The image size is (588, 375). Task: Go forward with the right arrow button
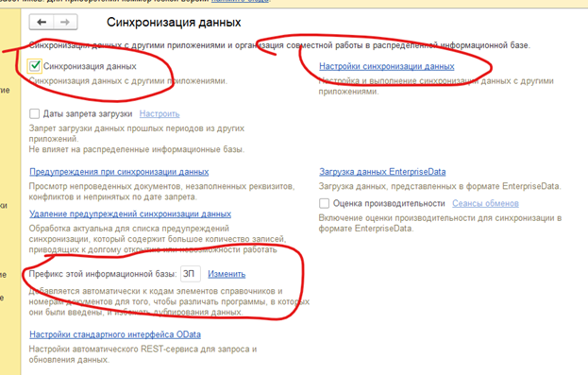click(65, 22)
